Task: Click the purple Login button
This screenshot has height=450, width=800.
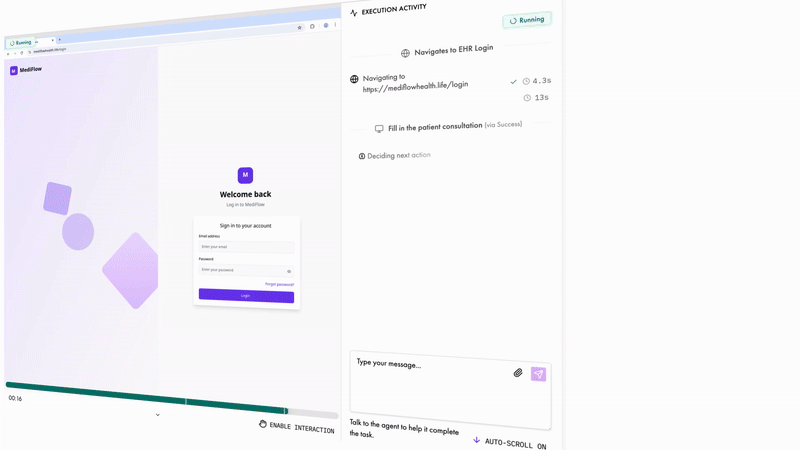Action: (x=246, y=295)
